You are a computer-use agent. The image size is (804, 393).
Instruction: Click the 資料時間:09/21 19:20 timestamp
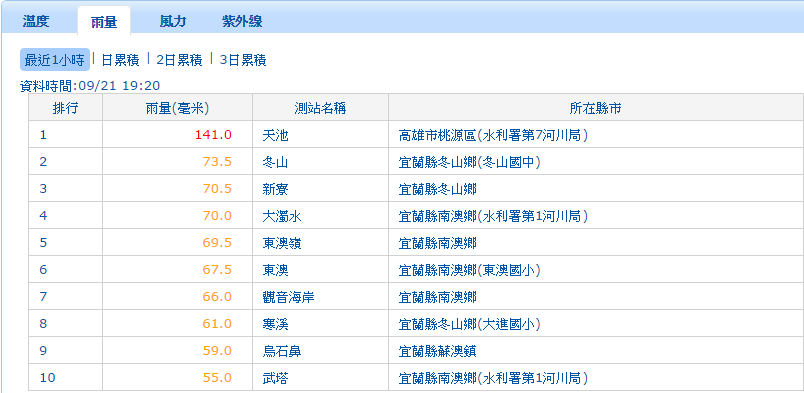pos(90,86)
